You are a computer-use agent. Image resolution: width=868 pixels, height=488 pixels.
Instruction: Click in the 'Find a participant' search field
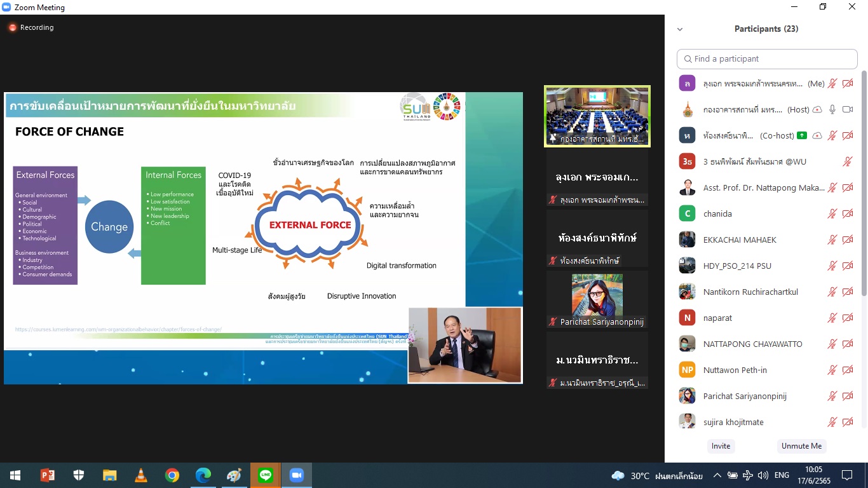[767, 59]
